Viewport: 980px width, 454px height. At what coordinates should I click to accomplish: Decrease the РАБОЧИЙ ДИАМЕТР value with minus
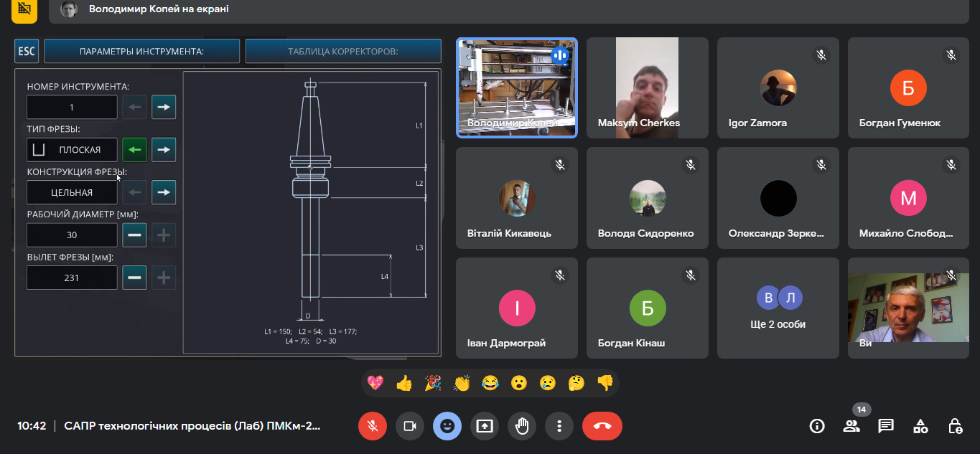coord(134,235)
